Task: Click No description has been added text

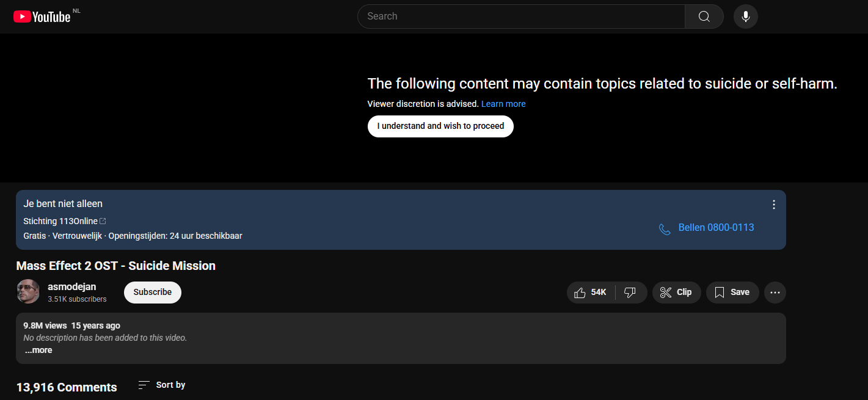Action: pyautogui.click(x=105, y=338)
